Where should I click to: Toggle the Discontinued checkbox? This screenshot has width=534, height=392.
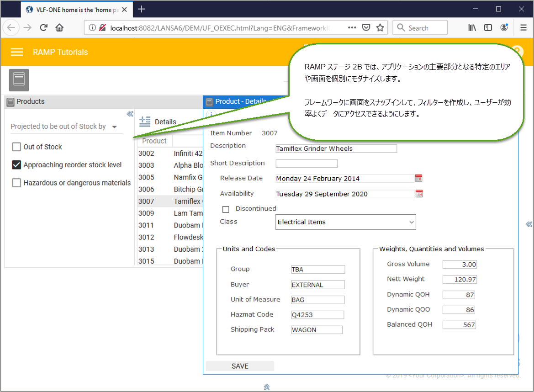coord(226,209)
